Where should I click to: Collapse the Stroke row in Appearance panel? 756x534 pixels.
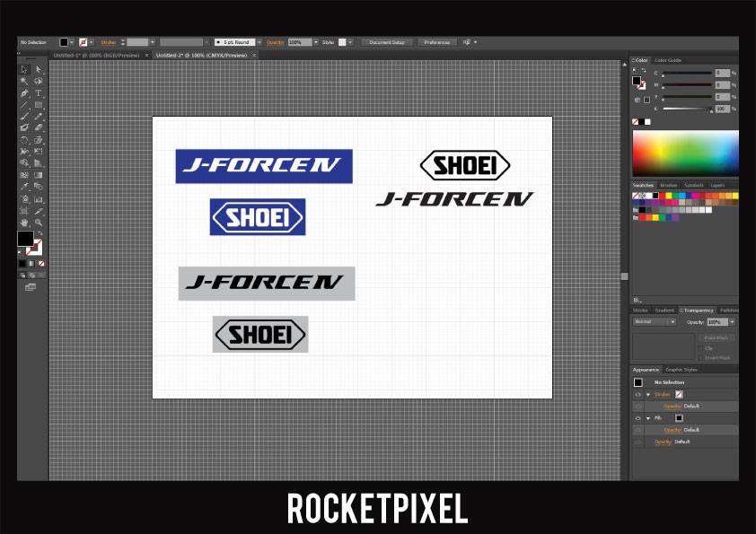tap(648, 394)
